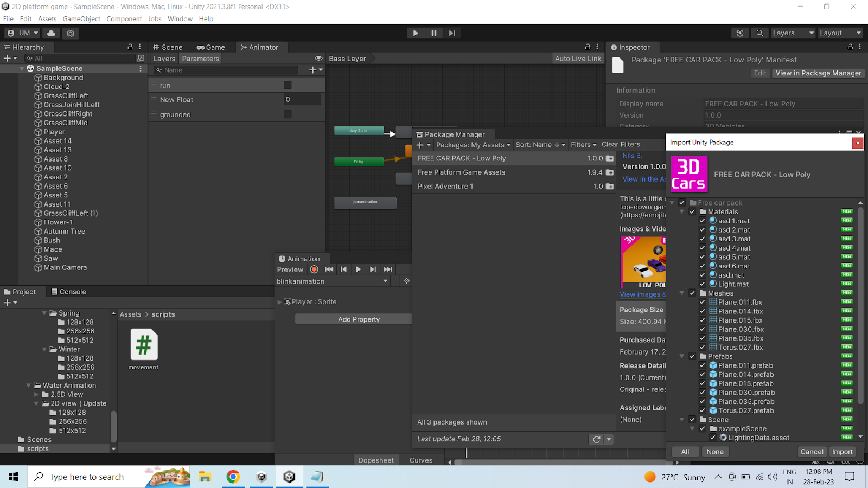Click the Package Manager refresh icon
The width and height of the screenshot is (868, 488).
coord(597,439)
